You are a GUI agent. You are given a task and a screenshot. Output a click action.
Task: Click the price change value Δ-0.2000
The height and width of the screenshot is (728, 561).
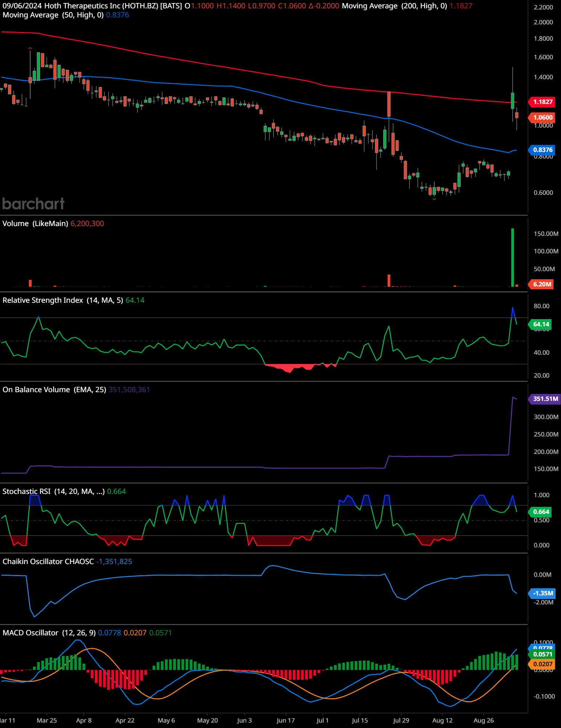(x=324, y=6)
